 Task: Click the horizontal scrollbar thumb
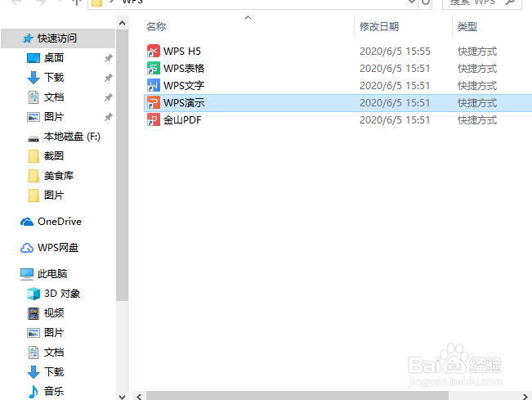tap(297, 396)
